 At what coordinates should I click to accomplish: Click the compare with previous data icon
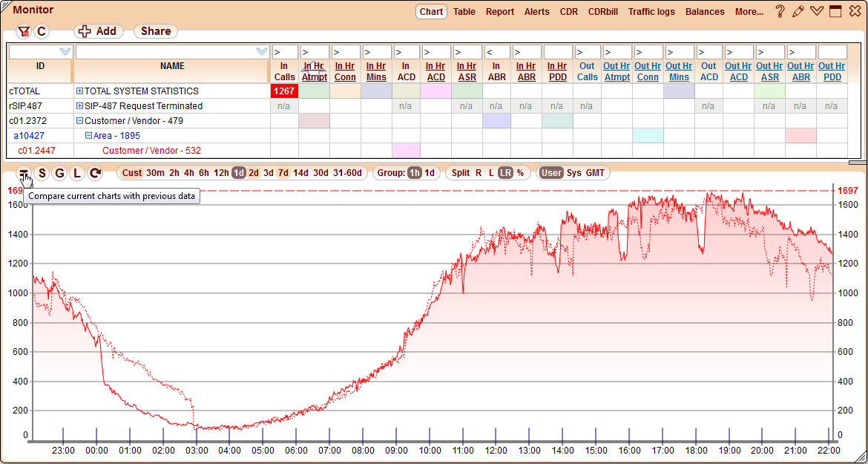[x=25, y=173]
